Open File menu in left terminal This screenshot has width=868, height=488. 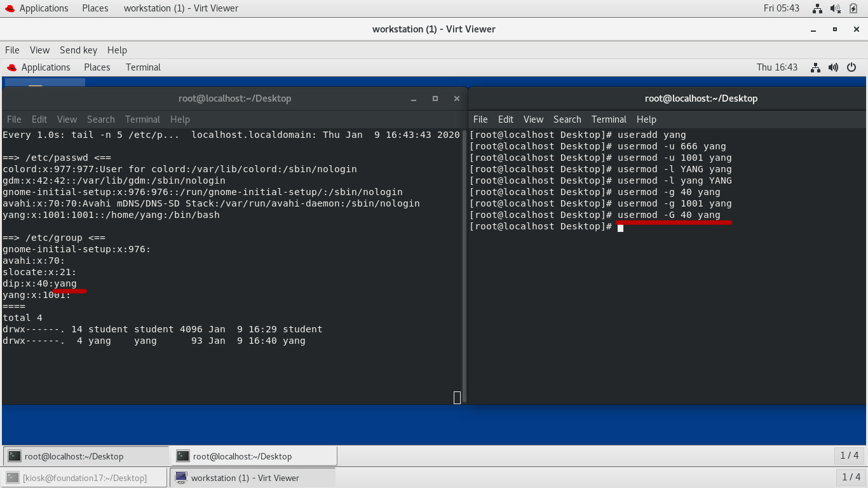14,119
